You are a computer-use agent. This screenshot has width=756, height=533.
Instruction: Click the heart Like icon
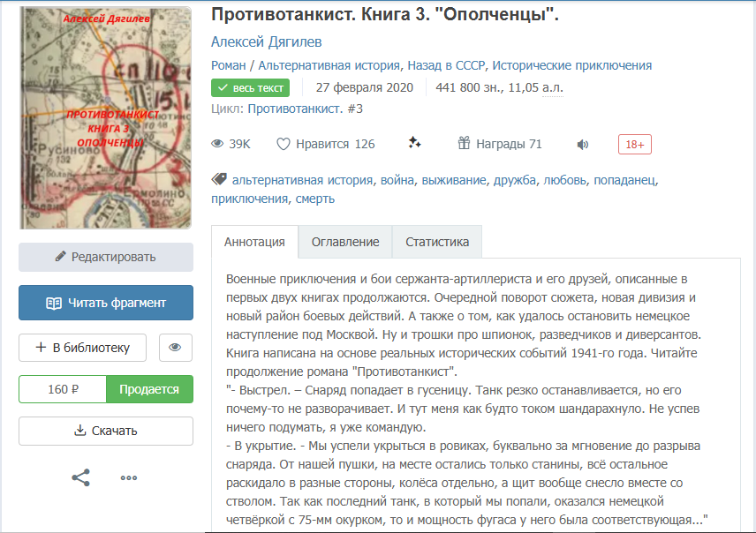[283, 144]
